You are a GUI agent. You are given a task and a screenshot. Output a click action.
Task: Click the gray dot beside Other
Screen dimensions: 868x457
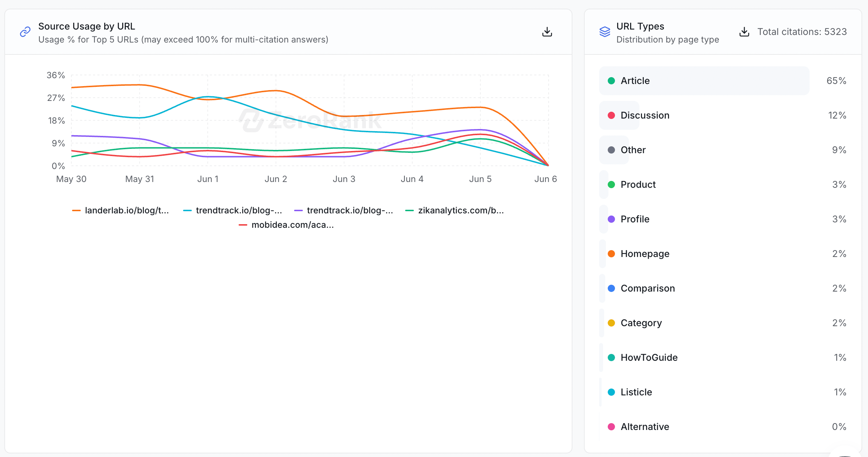[611, 150]
